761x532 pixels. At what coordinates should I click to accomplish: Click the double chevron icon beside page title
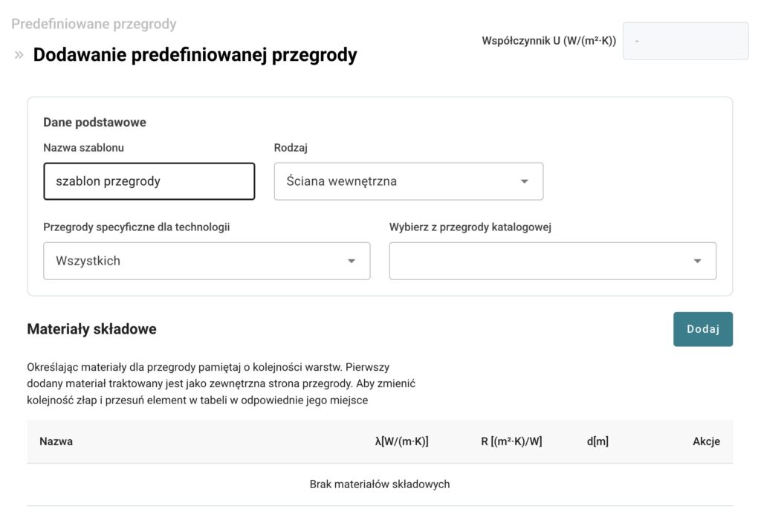point(19,55)
